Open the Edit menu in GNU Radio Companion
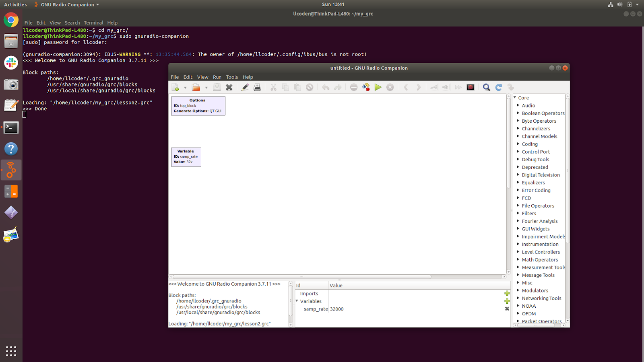 point(188,77)
